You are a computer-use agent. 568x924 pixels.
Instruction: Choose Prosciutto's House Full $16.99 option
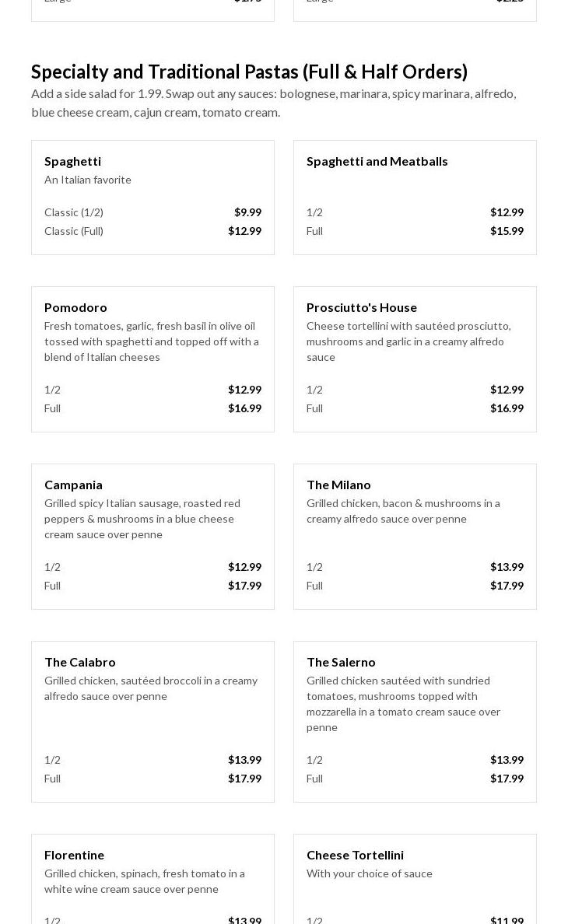click(415, 408)
